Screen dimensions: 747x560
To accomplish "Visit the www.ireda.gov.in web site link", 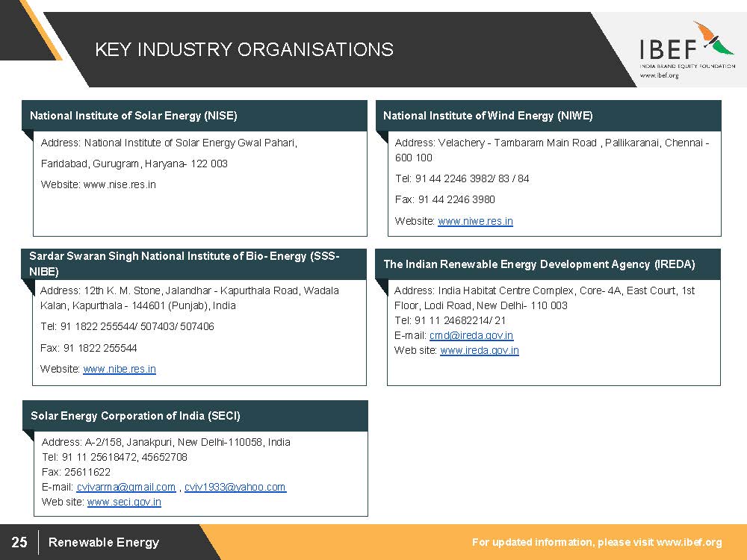I will 479,350.
